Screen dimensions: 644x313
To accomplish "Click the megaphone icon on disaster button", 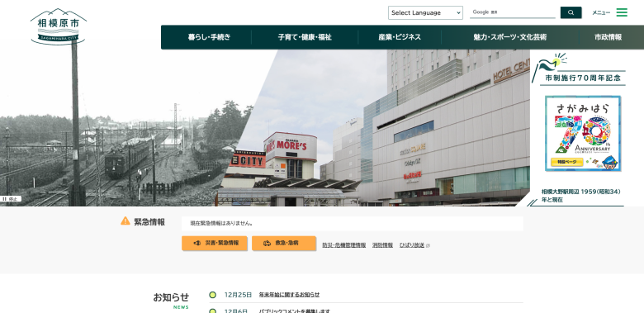I will (x=197, y=243).
